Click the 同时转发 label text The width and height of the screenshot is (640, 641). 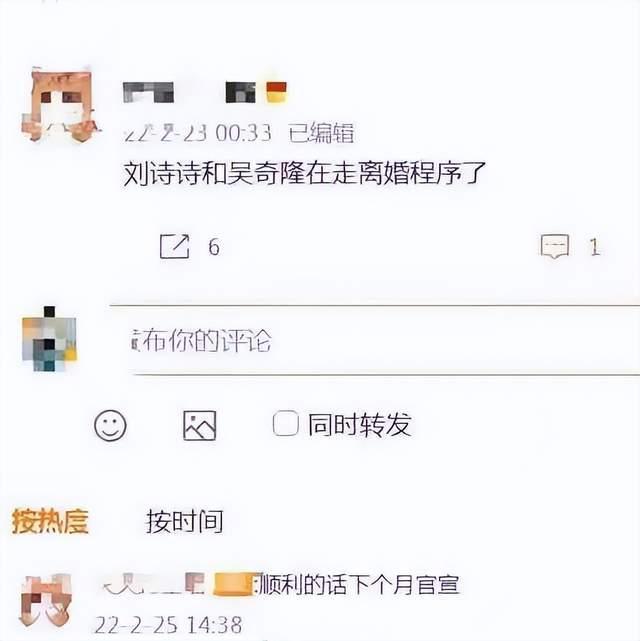pyautogui.click(x=360, y=425)
